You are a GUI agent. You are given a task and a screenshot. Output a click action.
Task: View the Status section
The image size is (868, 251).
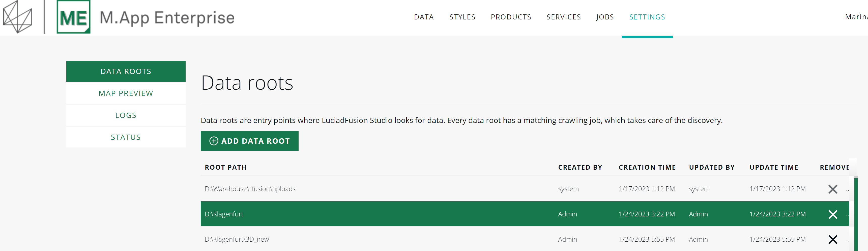pos(126,137)
